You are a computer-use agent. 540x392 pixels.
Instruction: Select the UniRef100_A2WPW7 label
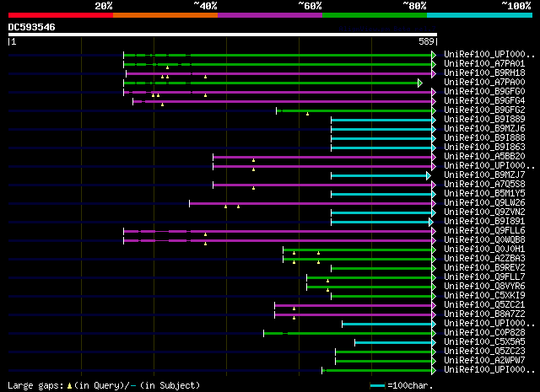pyautogui.click(x=484, y=361)
